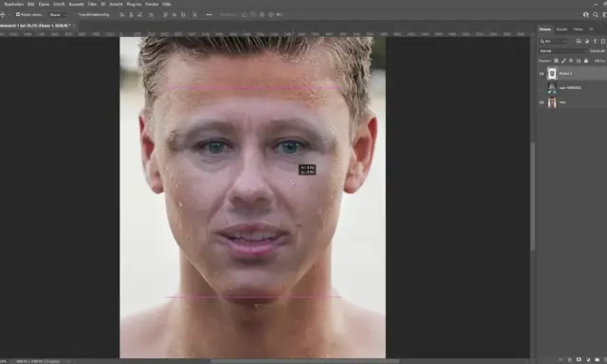Click the Deckkraft opacity field
The width and height of the screenshot is (607, 364).
(x=598, y=51)
